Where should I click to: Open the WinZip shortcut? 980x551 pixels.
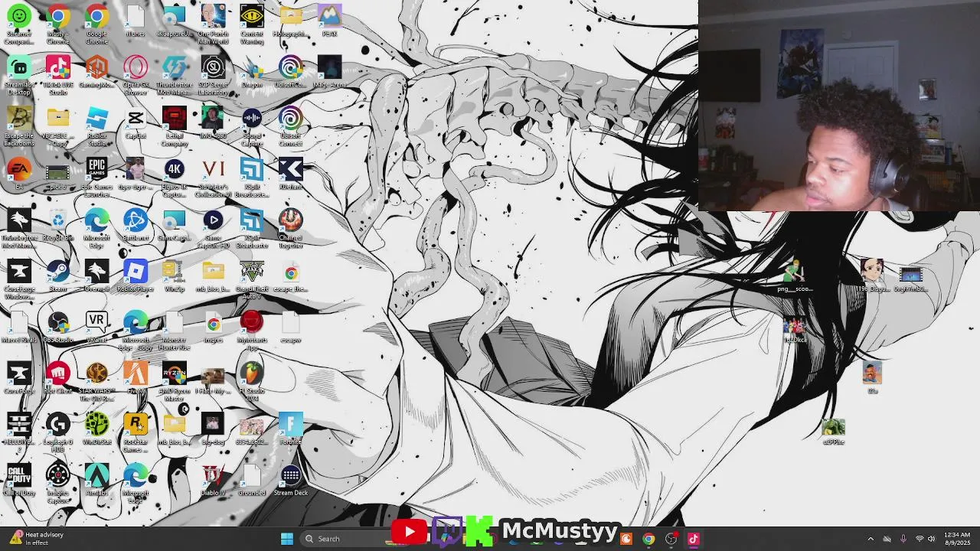174,277
